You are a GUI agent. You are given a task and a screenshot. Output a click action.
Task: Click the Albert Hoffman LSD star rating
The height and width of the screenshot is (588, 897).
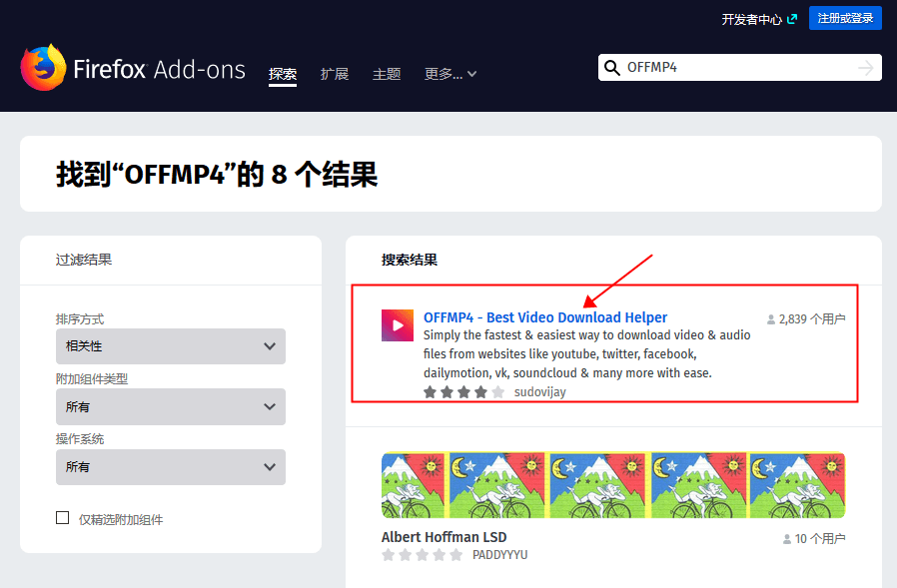[x=423, y=555]
